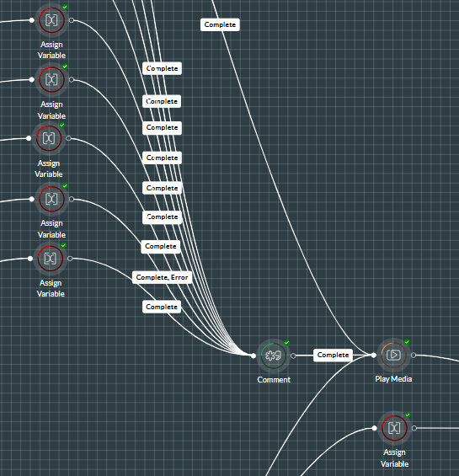Image resolution: width=459 pixels, height=476 pixels.
Task: Select the Complete label between Comment and Play Media
Action: pos(333,356)
